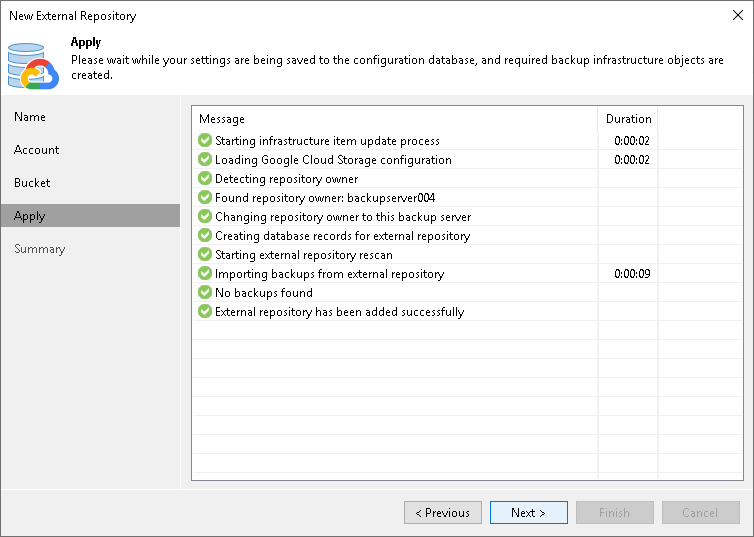Image resolution: width=754 pixels, height=537 pixels.
Task: Click the bold Apply heading at top
Action: tap(86, 42)
